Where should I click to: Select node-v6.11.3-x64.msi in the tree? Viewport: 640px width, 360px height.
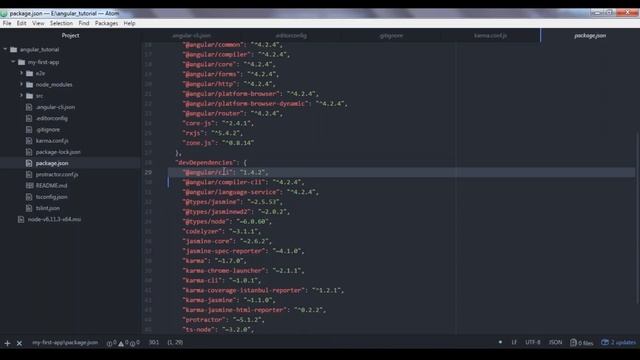[54, 219]
